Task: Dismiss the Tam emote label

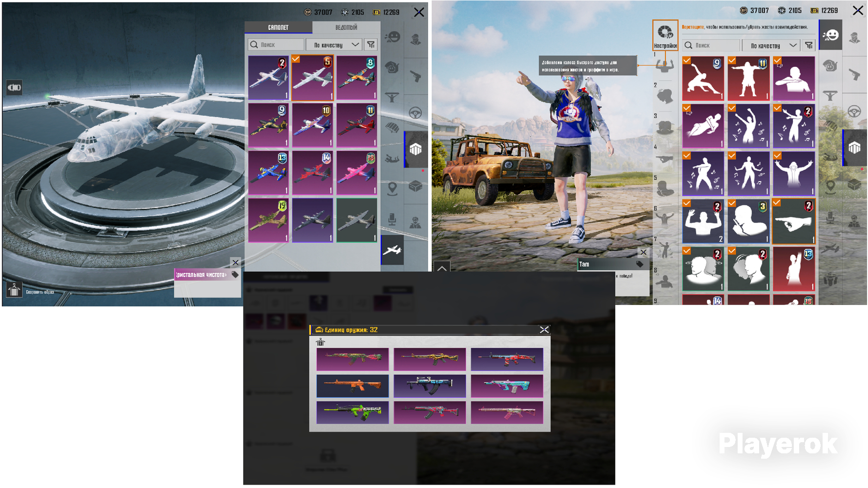Action: pos(643,252)
